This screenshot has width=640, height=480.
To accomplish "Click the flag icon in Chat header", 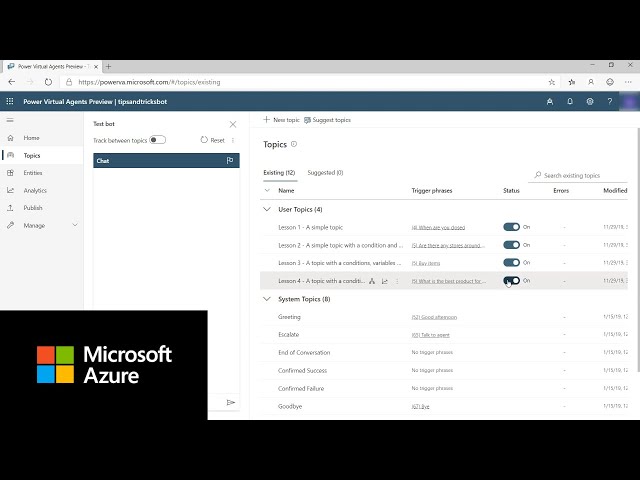I will tap(230, 160).
